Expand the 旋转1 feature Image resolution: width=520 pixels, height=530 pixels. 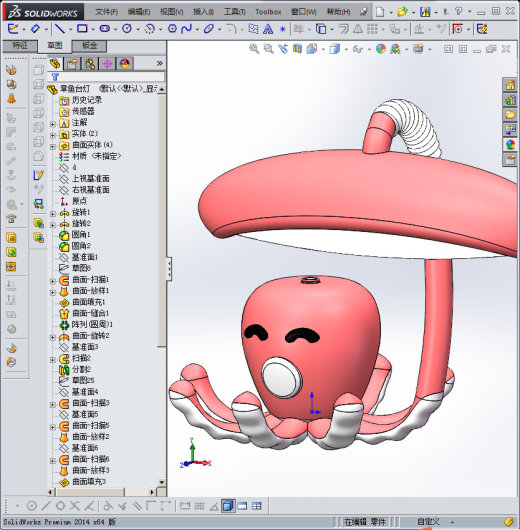[x=53, y=214]
